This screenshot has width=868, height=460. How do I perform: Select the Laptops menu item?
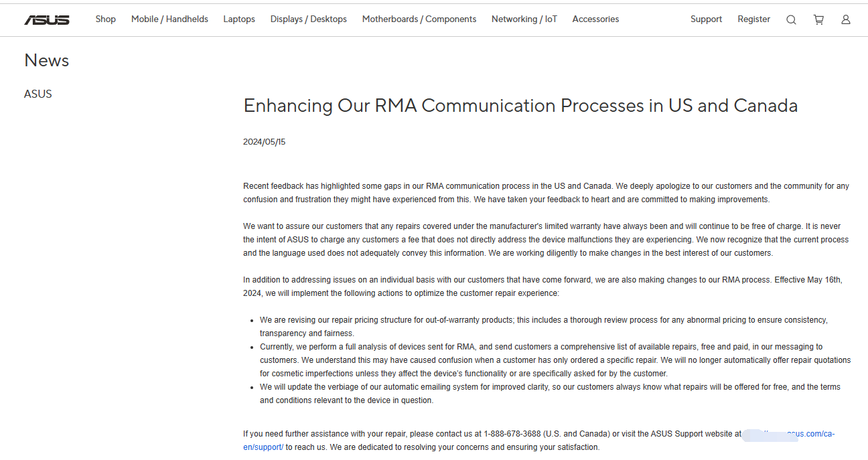pos(239,19)
